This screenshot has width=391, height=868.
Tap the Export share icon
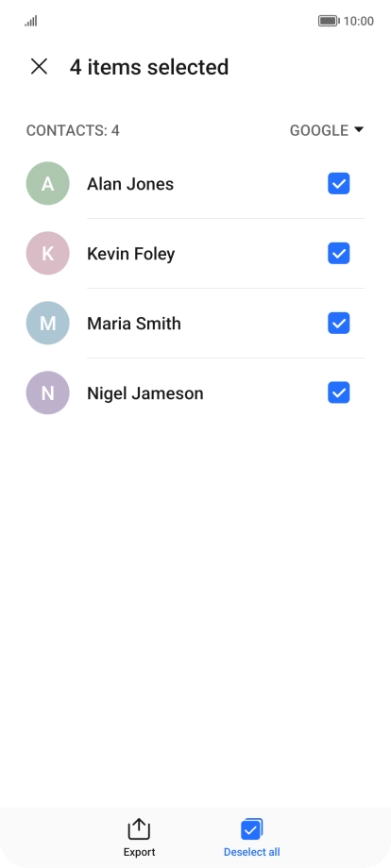pos(139,829)
